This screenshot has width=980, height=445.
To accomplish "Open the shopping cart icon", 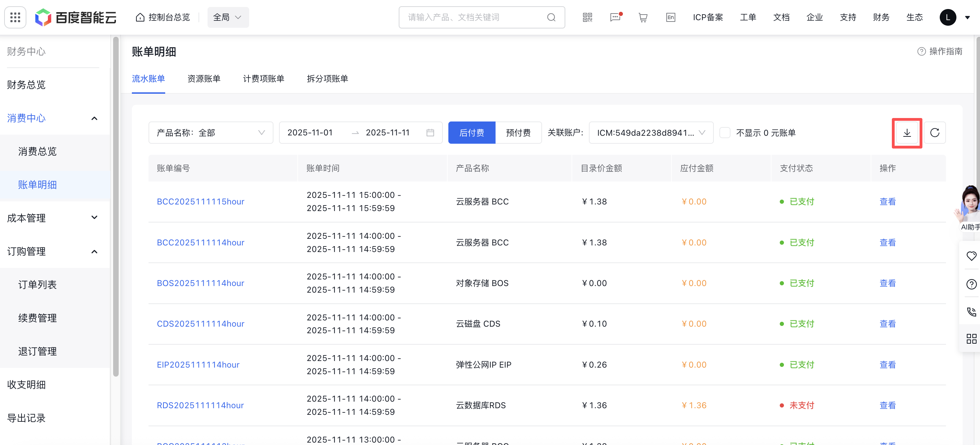I will (x=643, y=17).
